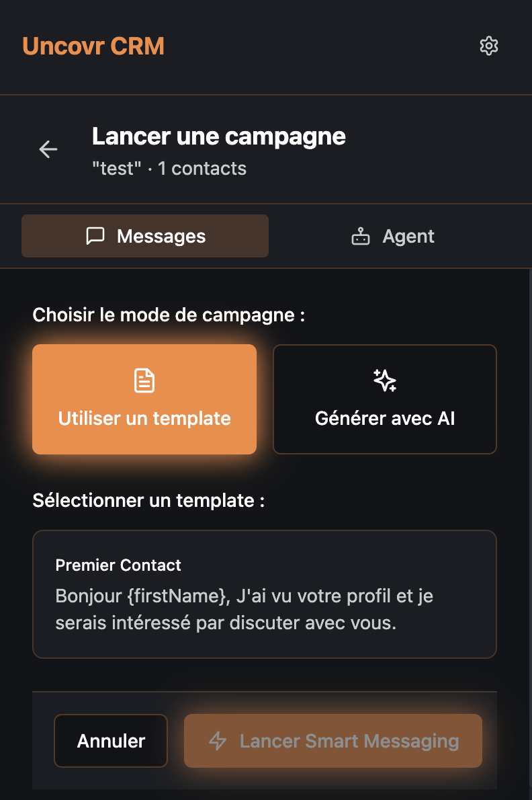532x800 pixels.
Task: Click the document icon above template option
Action: (x=144, y=381)
